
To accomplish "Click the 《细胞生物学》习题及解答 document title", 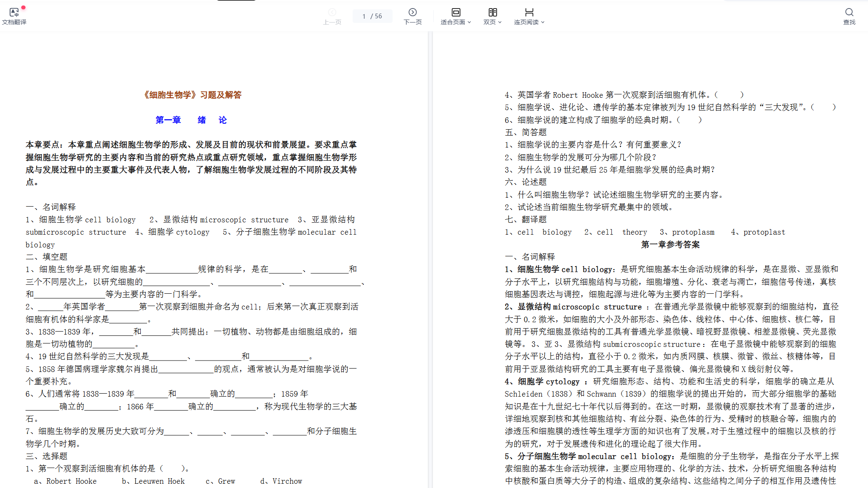I will [x=192, y=95].
